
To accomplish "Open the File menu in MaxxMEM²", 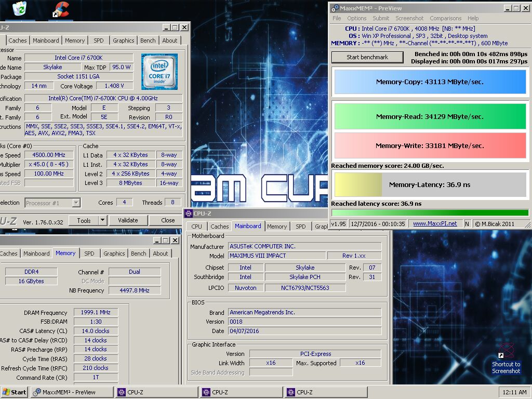I will (x=337, y=18).
